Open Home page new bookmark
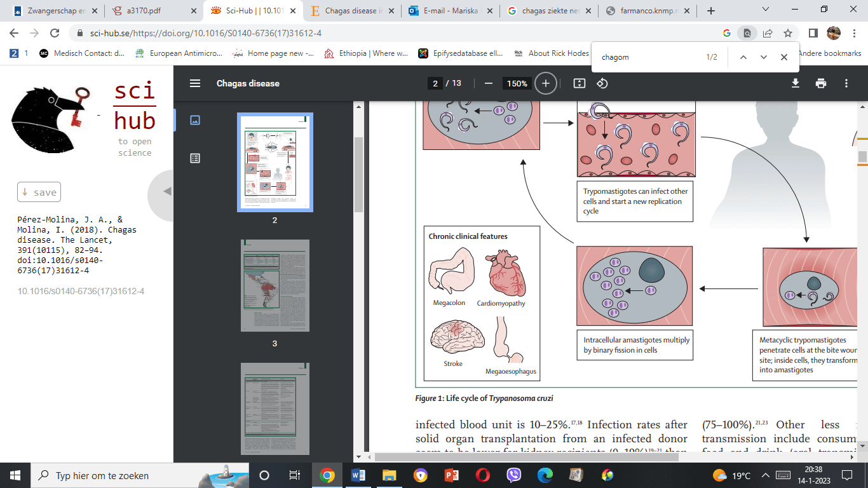The image size is (868, 488). point(273,53)
